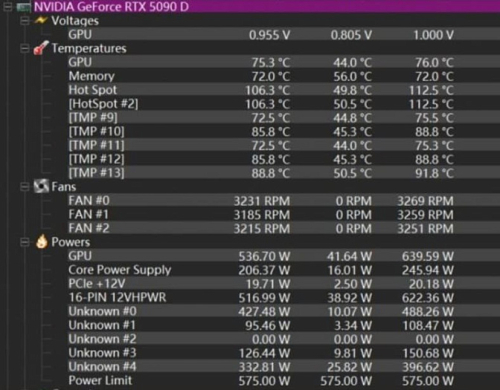Click the Temperatures thermometer icon
The height and width of the screenshot is (390, 500).
point(41,48)
